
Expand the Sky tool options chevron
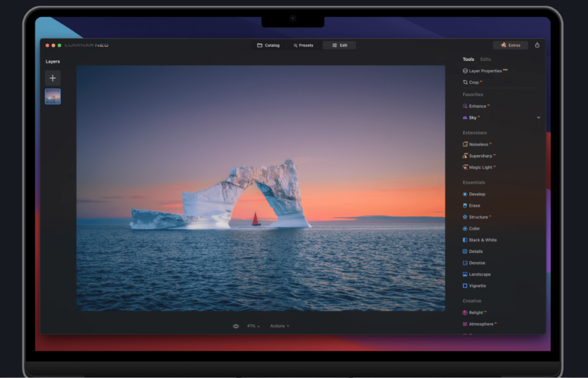tap(538, 117)
